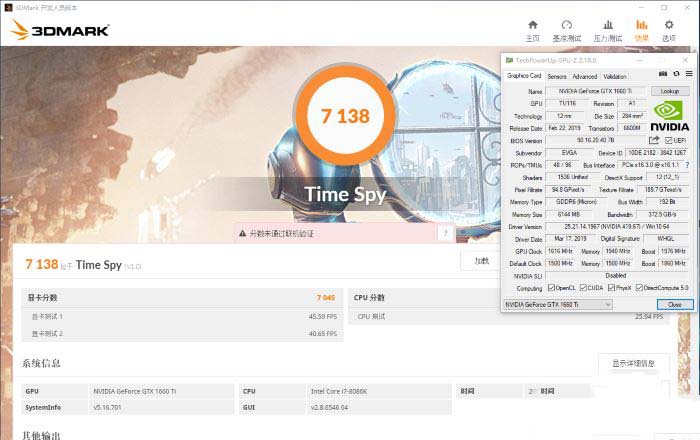Viewport: 700px width, 440px height.
Task: Maximize the 3DMark window
Action: click(664, 8)
